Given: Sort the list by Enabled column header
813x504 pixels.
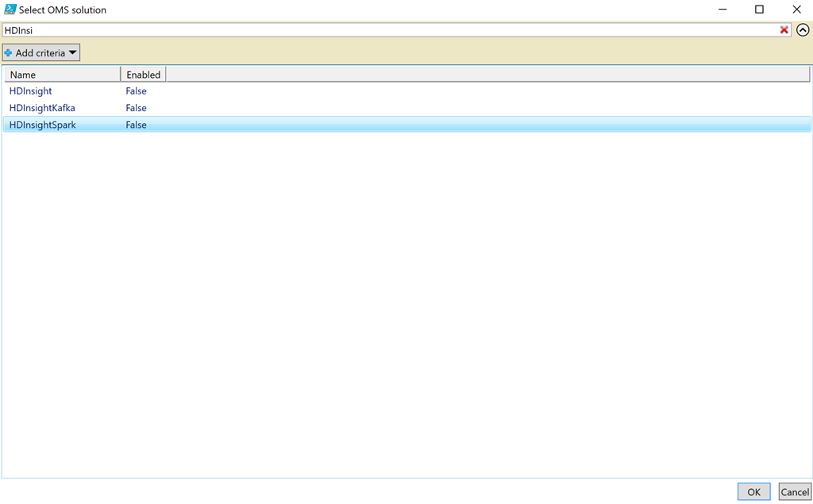Looking at the screenshot, I should [x=143, y=75].
